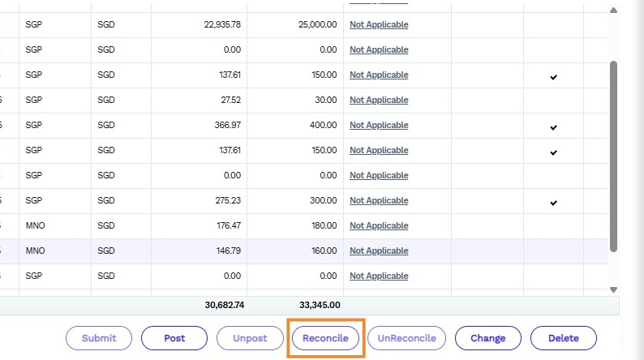Click the Post button
Image resolution: width=644 pixels, height=360 pixels.
pos(174,338)
